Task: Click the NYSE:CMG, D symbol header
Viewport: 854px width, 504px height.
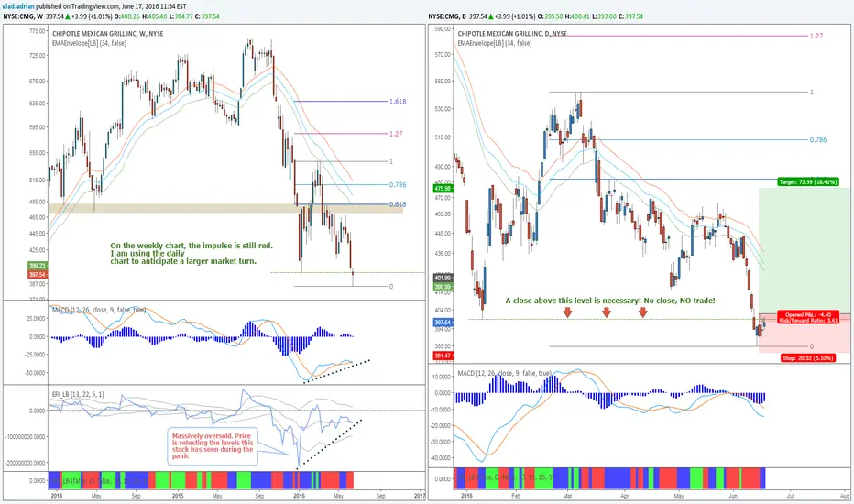Action: point(446,16)
